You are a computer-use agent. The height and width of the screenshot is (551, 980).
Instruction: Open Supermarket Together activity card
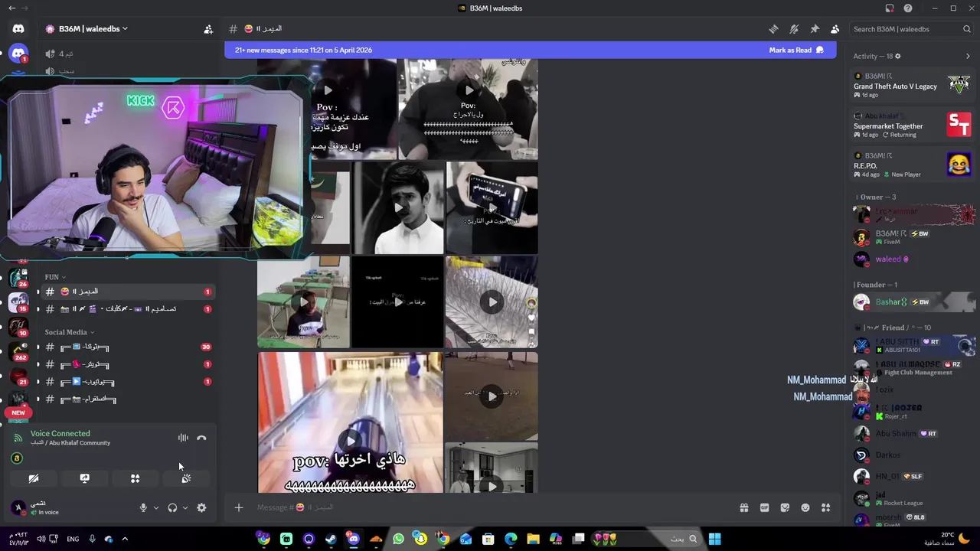pos(912,125)
